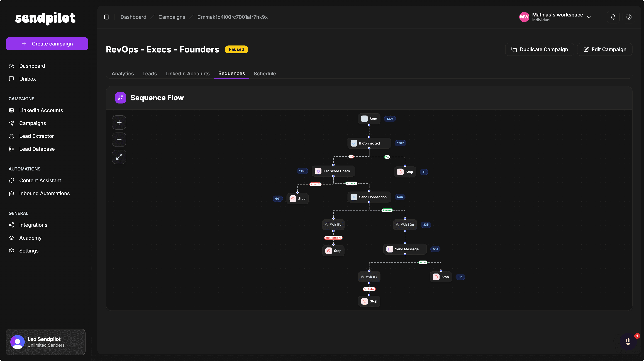
Task: Switch to the Schedule tab
Action: (x=265, y=74)
